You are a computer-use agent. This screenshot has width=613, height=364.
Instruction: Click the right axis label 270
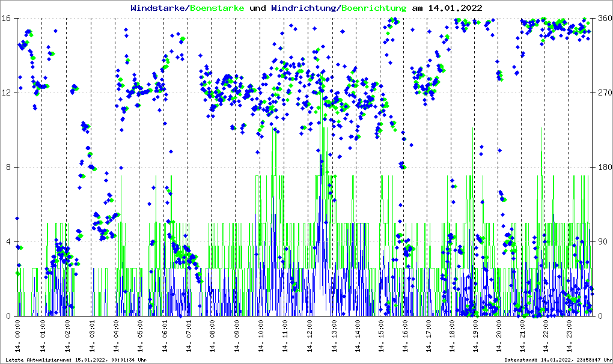(605, 93)
